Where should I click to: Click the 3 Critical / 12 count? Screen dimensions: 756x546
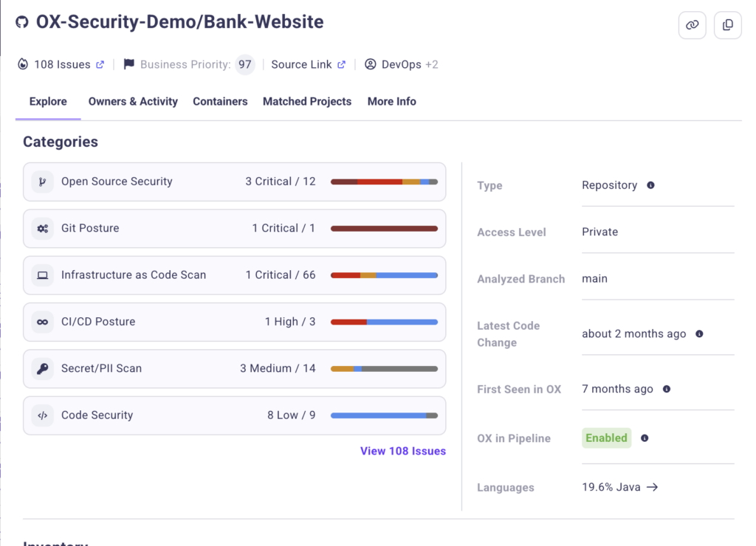tap(280, 182)
